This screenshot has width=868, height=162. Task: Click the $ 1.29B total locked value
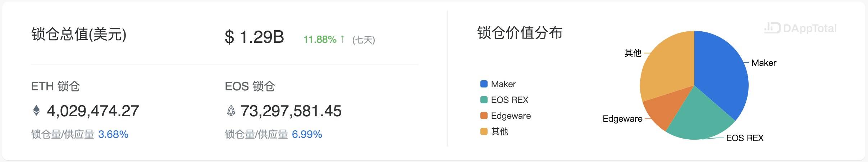coord(255,37)
